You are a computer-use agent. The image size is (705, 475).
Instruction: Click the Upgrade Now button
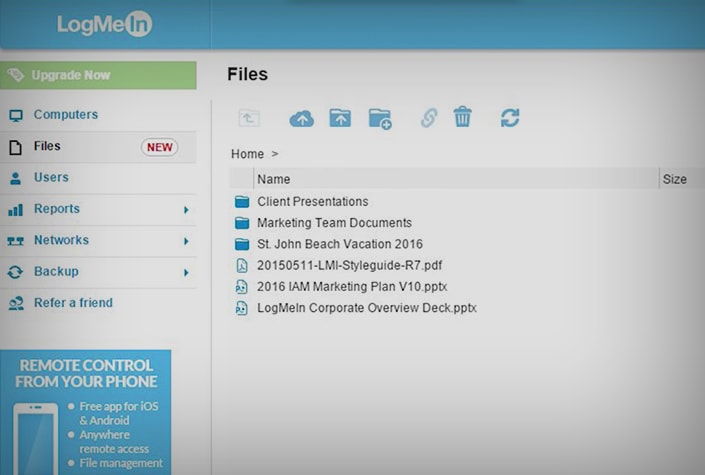click(98, 75)
